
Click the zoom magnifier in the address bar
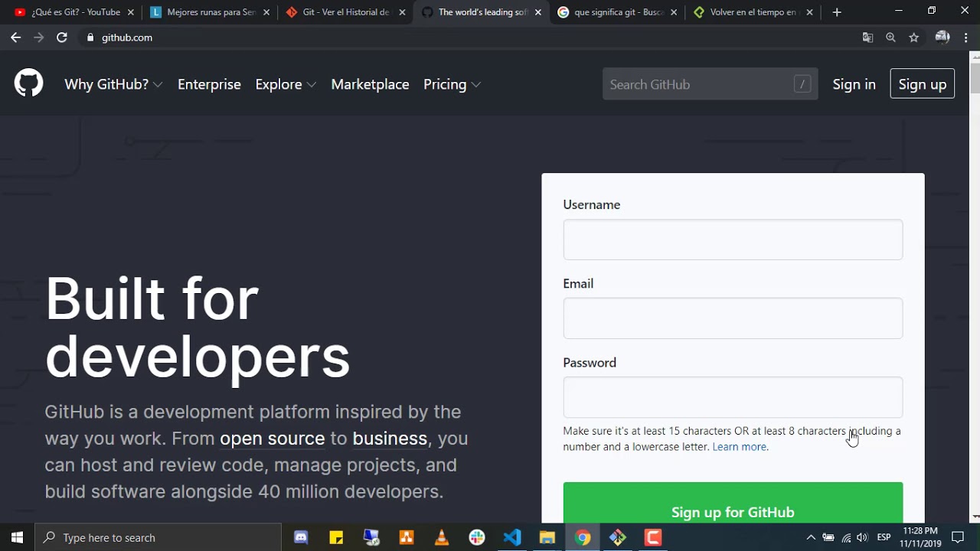point(890,37)
